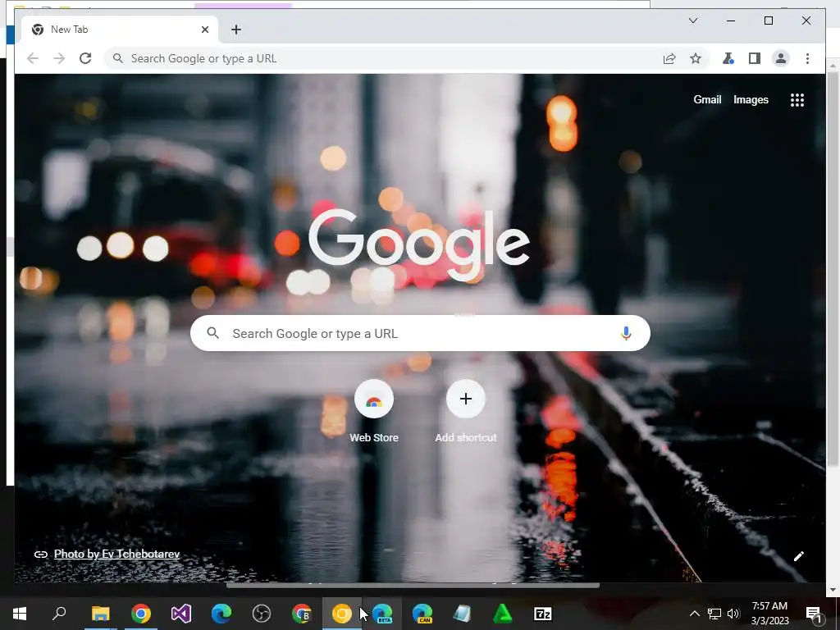Reload the current page

85,58
